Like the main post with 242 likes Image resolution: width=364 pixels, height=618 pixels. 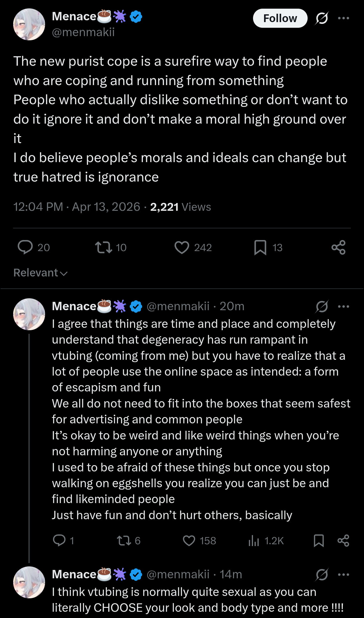click(x=182, y=247)
